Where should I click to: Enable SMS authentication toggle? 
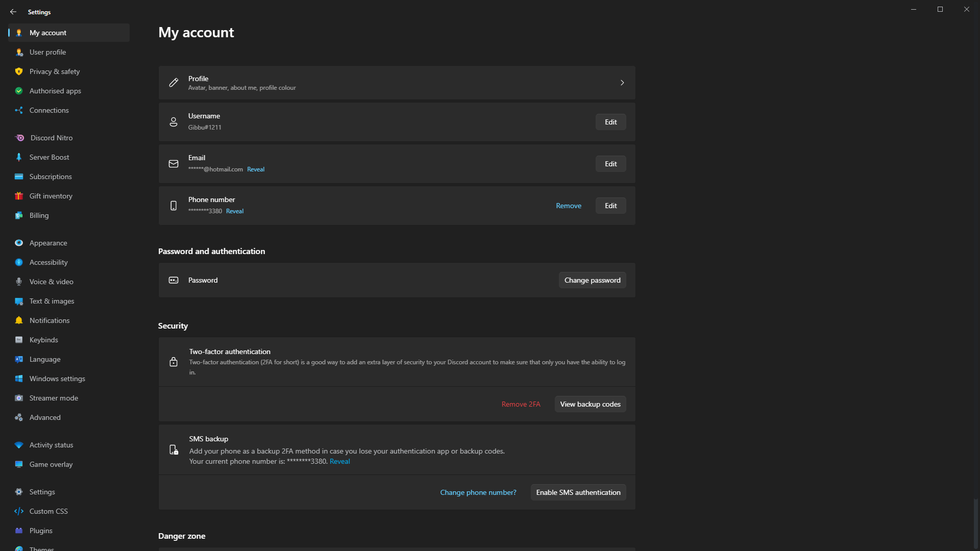578,492
